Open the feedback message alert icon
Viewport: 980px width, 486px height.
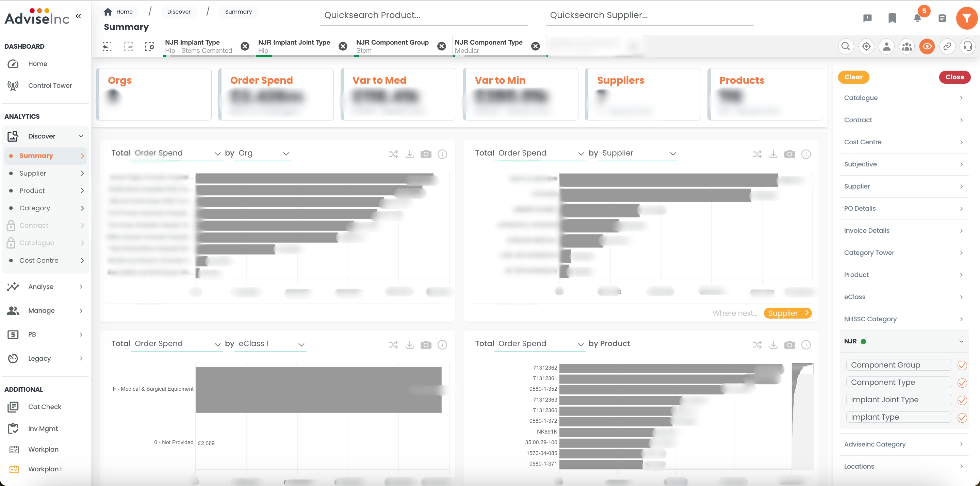click(x=867, y=18)
